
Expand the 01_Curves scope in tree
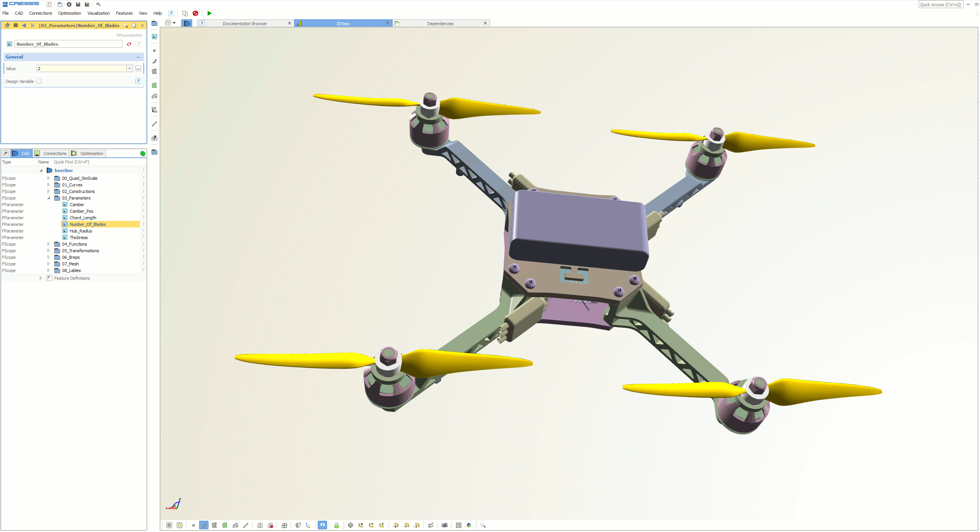(48, 185)
